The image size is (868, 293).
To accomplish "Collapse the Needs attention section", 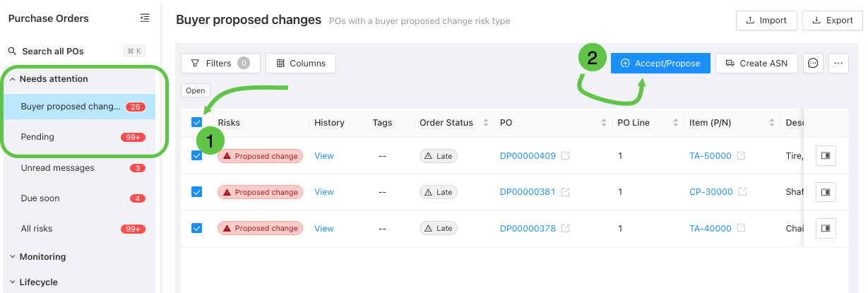I will click(x=48, y=79).
